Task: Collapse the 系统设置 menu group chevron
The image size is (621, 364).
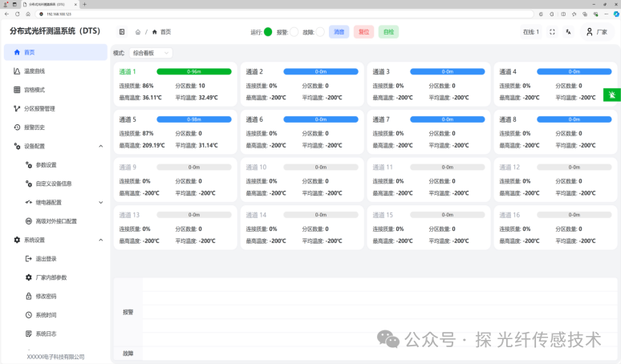Action: pyautogui.click(x=101, y=240)
